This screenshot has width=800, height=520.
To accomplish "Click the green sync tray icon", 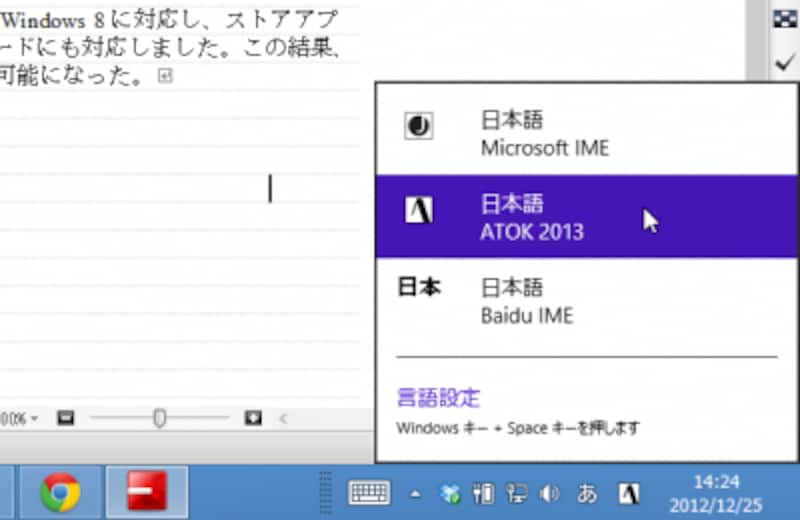I will point(450,494).
